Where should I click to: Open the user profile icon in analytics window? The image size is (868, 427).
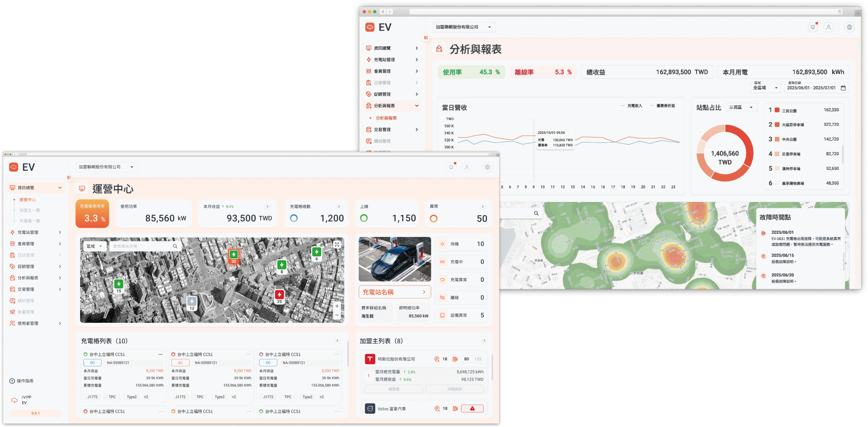[828, 27]
